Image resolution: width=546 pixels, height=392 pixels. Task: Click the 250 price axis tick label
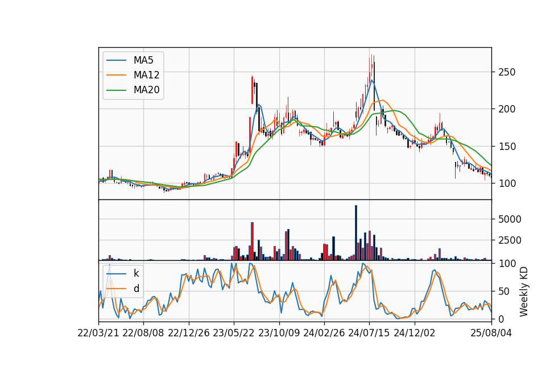point(507,72)
